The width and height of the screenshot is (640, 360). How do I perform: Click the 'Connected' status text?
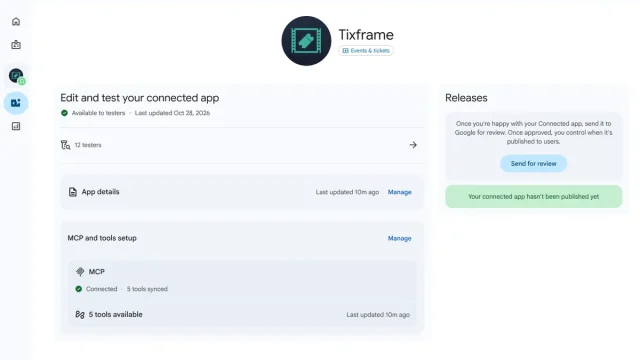[101, 289]
